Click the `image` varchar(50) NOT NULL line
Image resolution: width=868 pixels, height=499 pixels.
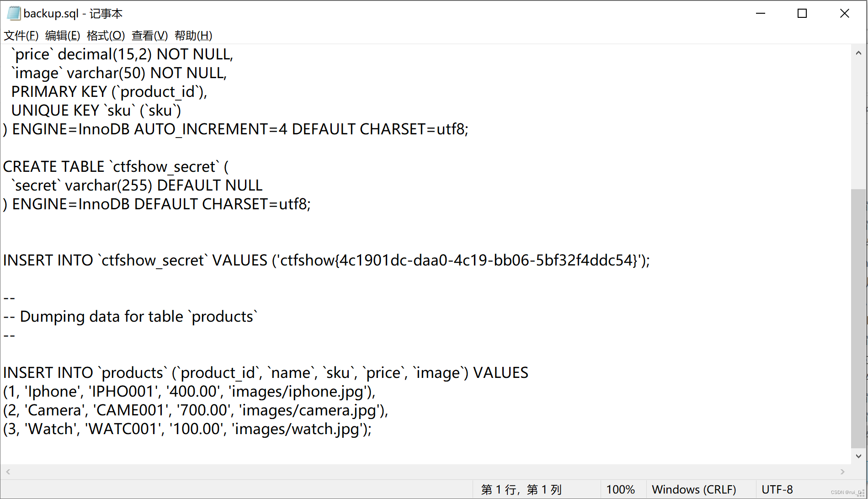[119, 73]
